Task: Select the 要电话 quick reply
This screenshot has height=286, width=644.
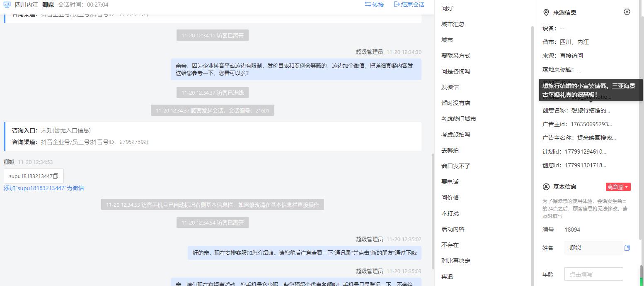Action: coord(450,182)
